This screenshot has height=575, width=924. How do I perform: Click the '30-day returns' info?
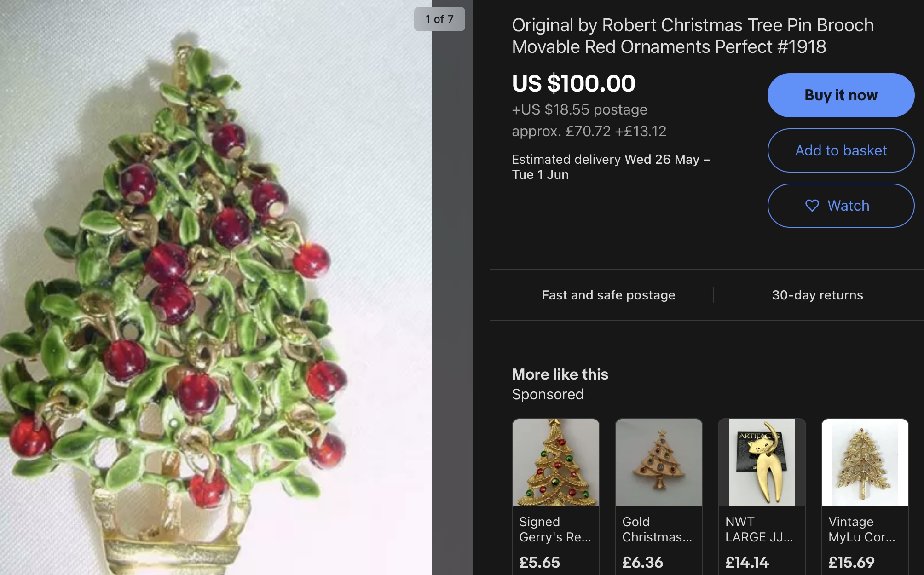click(817, 295)
